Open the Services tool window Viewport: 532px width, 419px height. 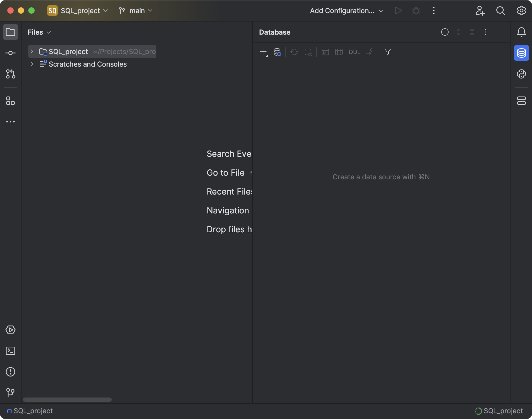(10, 330)
